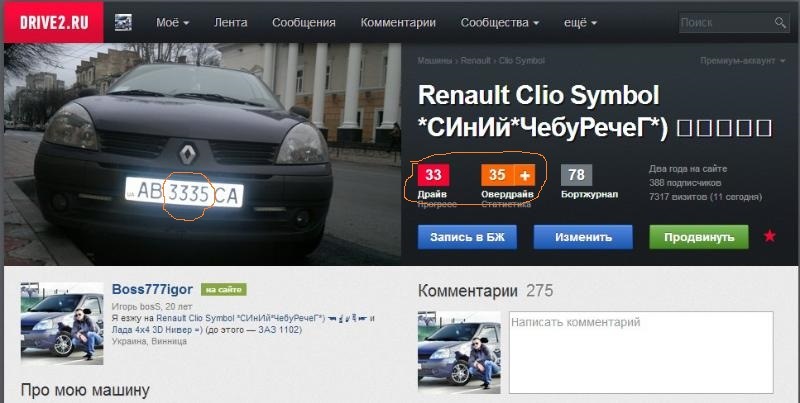
Task: Open the Статистика link under Овердрайв
Action: coord(506,204)
